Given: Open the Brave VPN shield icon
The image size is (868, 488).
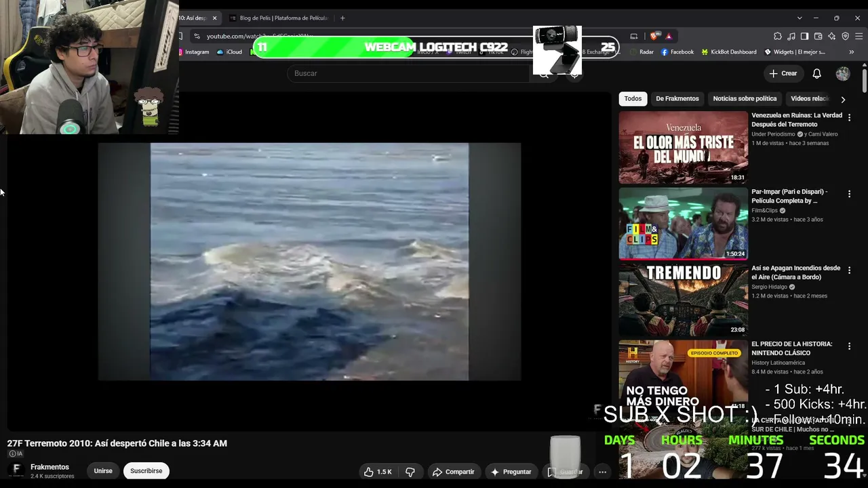Looking at the screenshot, I should (x=845, y=36).
